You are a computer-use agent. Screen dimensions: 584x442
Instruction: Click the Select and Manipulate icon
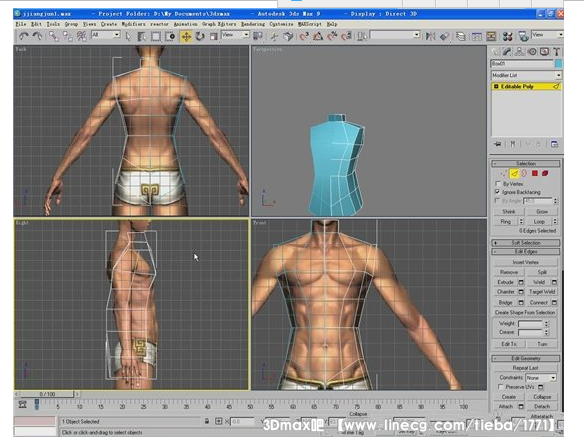(x=274, y=36)
